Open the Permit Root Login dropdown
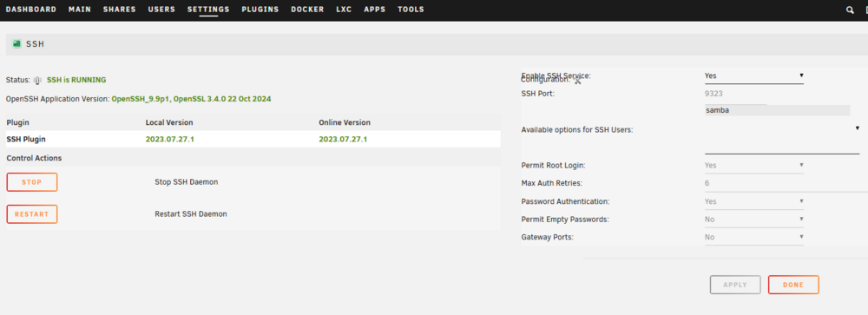Screen dimensions: 868x315 click(x=754, y=165)
